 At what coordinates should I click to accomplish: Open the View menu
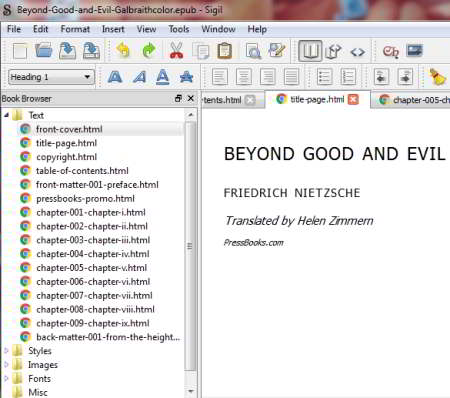(x=146, y=29)
